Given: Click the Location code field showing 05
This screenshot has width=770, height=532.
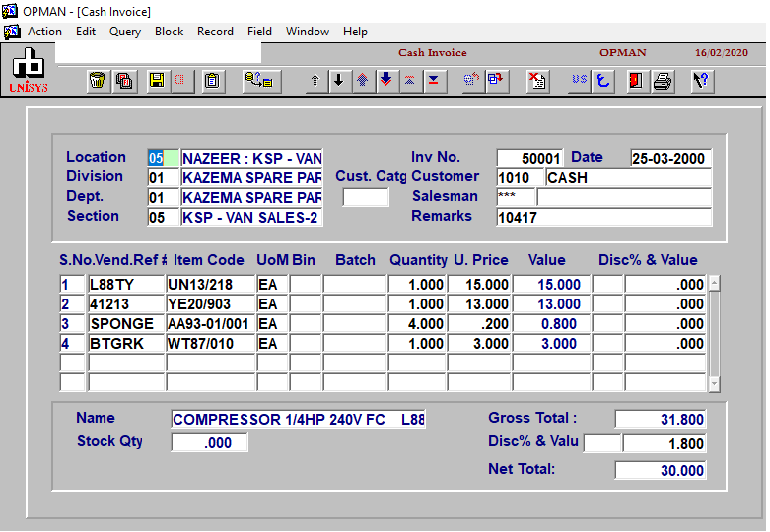Looking at the screenshot, I should click(x=163, y=158).
